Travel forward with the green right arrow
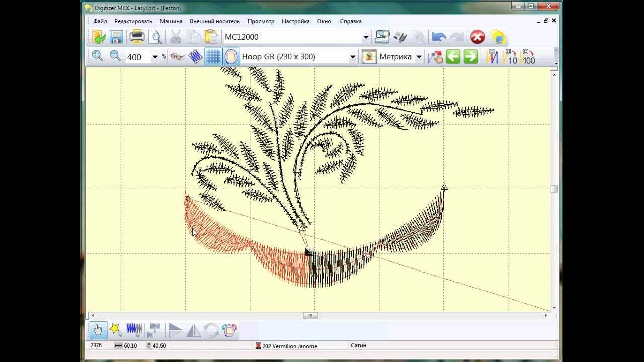The width and height of the screenshot is (644, 362). pos(471,56)
